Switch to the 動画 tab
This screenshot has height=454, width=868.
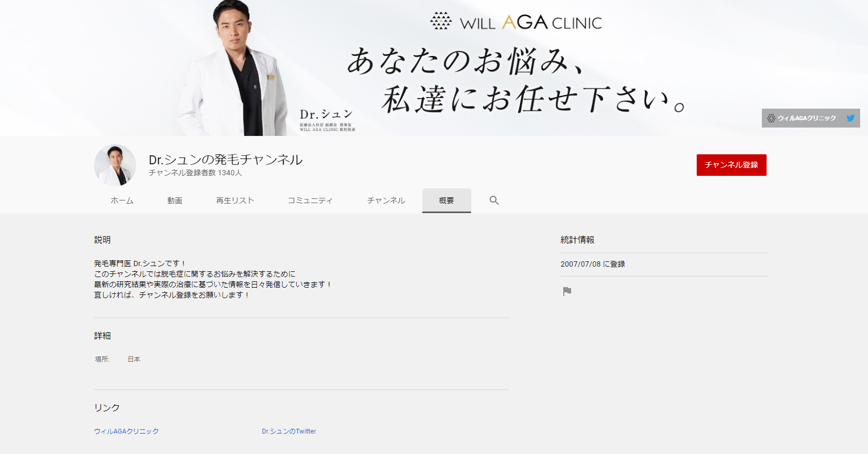pyautogui.click(x=175, y=200)
